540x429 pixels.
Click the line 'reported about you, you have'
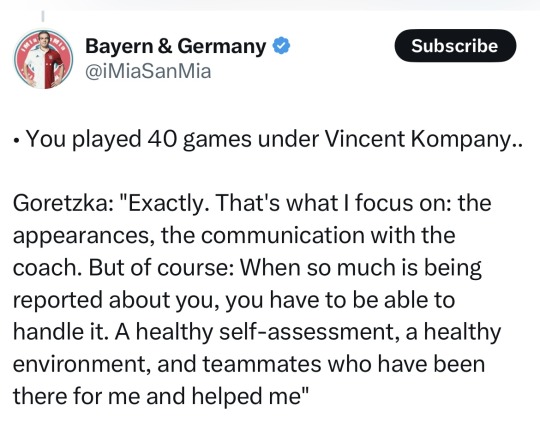point(234,300)
